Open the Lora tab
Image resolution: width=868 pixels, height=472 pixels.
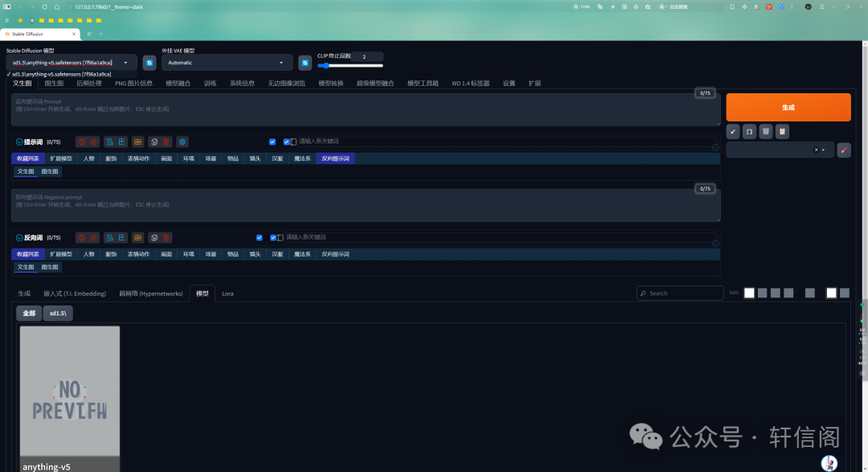click(227, 293)
